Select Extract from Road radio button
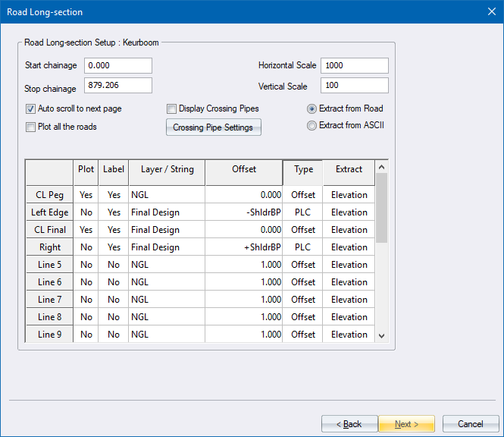504x437 pixels. coord(311,109)
